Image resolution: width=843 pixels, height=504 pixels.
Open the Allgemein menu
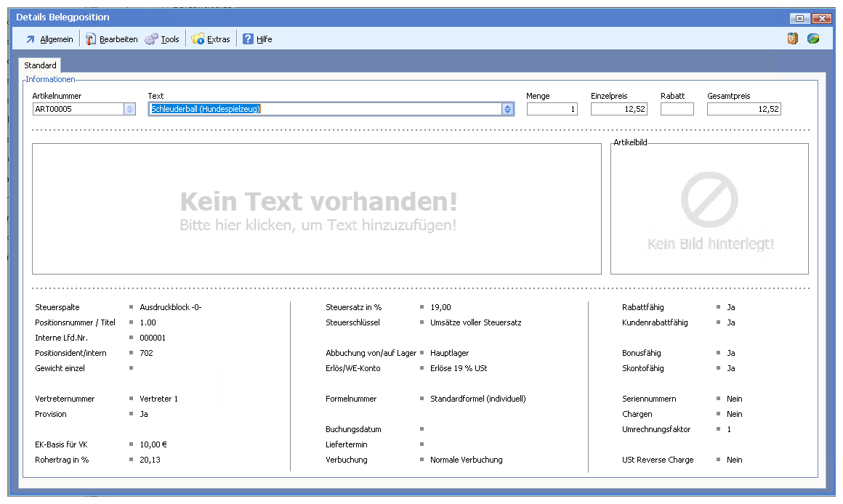point(56,39)
